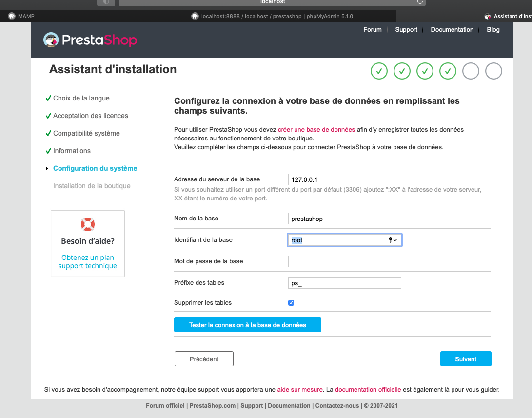Image resolution: width=532 pixels, height=418 pixels.
Task: Click the last empty step circle
Action: tap(493, 71)
